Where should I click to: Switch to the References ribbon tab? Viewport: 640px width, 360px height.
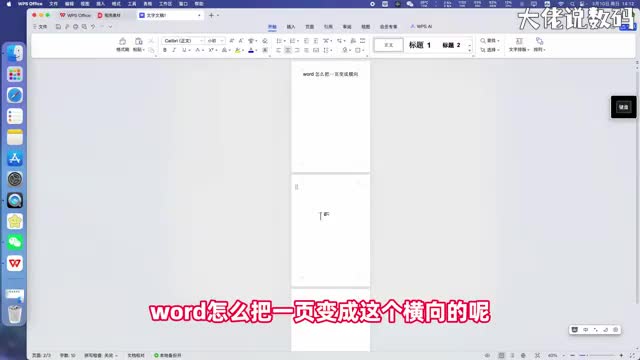pyautogui.click(x=328, y=27)
